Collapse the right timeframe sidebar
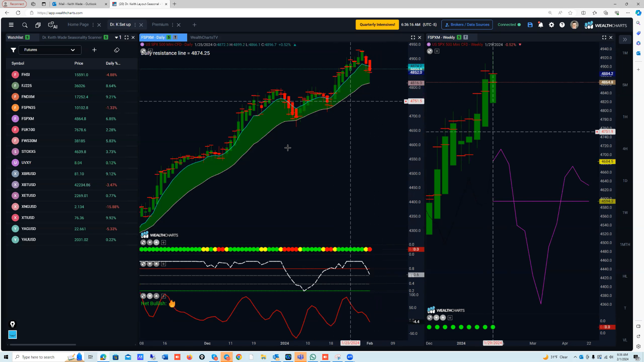644x362 pixels. [625, 40]
